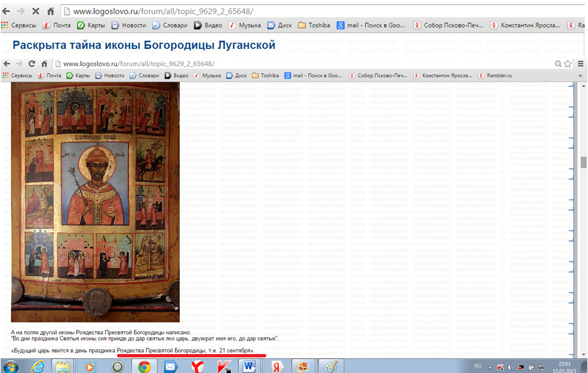Viewport: 588px width, 373px height.
Task: Open the Музыка bookmark in the outer bookmarks bar
Action: [x=245, y=25]
